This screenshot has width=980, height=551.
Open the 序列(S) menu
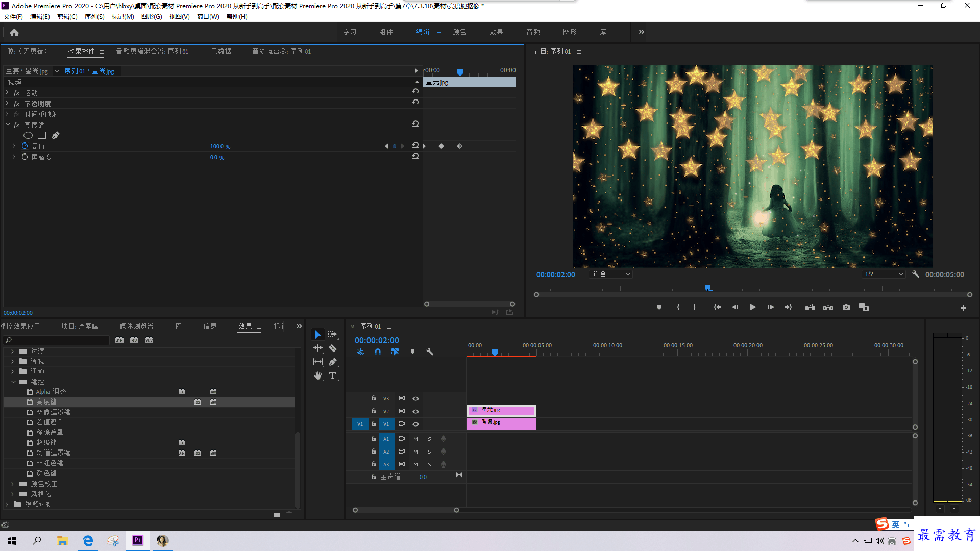(x=94, y=17)
